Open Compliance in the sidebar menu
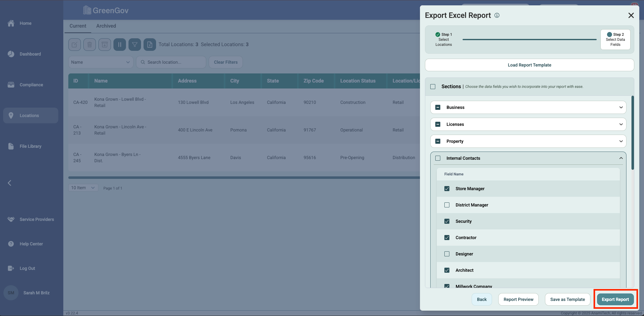This screenshot has height=316, width=644. point(31,85)
